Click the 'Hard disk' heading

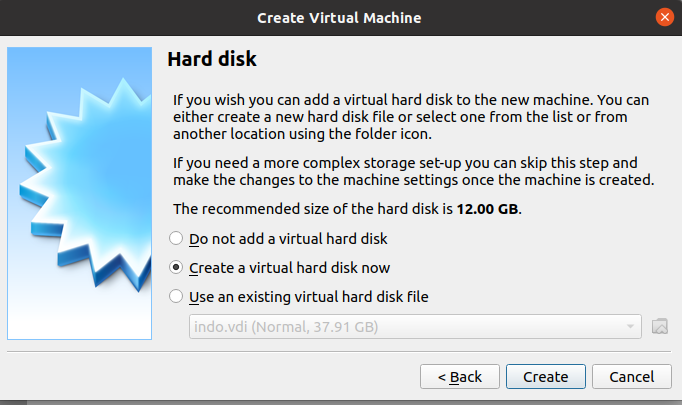(x=212, y=59)
